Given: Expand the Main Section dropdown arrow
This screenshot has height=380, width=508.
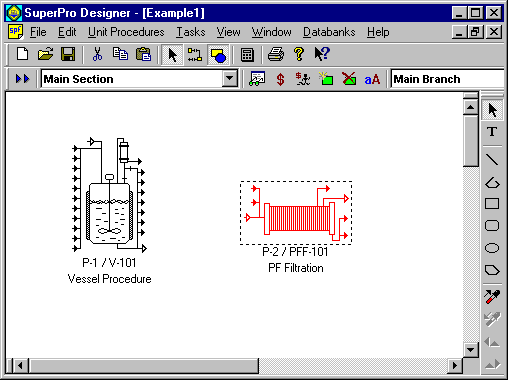Looking at the screenshot, I should click(x=230, y=79).
